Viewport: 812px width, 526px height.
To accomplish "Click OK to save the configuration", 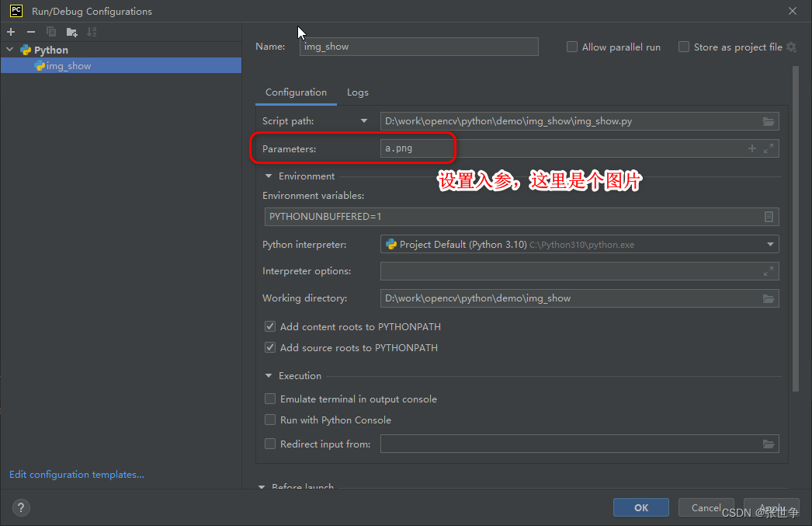I will click(x=640, y=507).
